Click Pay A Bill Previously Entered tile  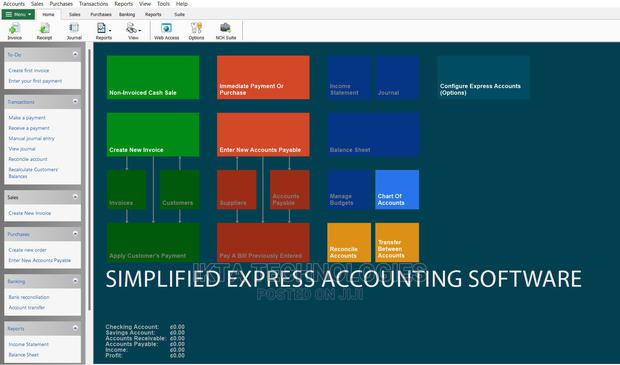coord(263,242)
